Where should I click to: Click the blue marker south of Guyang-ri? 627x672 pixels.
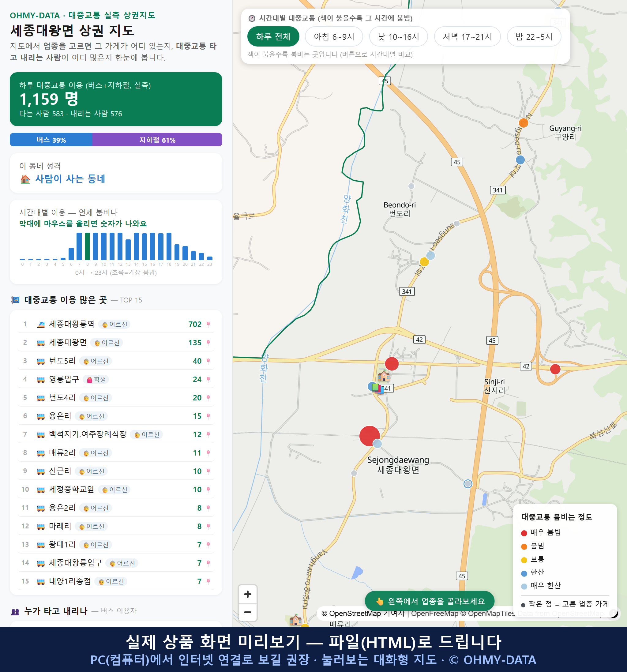tap(520, 160)
